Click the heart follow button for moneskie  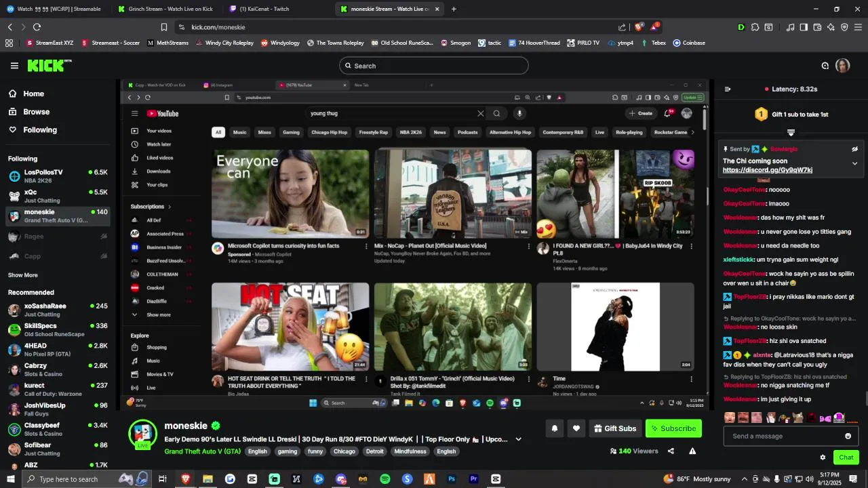(576, 428)
